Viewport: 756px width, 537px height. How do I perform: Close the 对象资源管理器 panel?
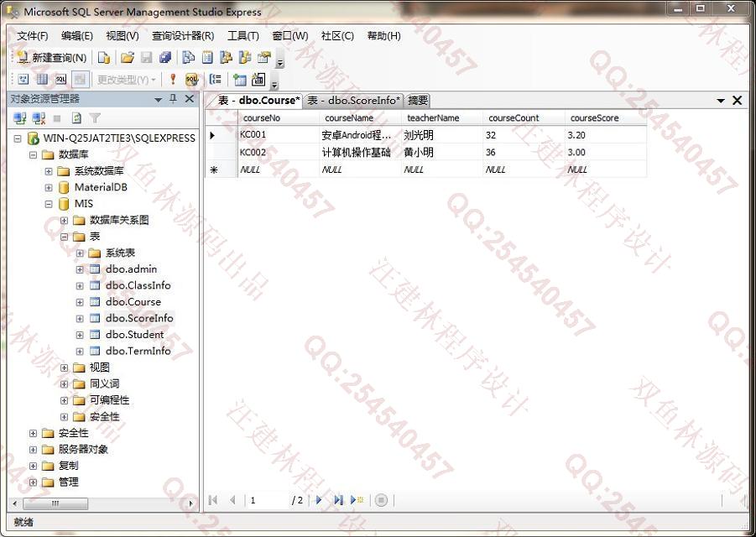(190, 99)
